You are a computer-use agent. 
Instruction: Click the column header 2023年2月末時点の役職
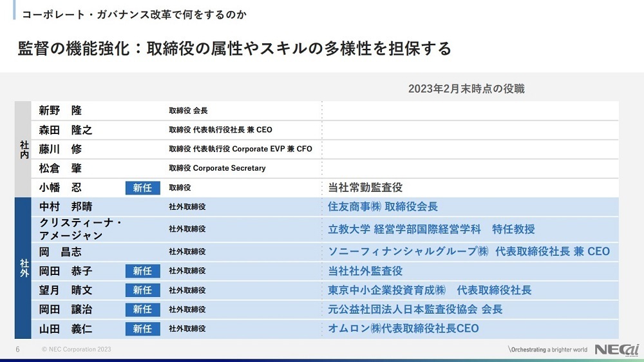click(x=466, y=89)
